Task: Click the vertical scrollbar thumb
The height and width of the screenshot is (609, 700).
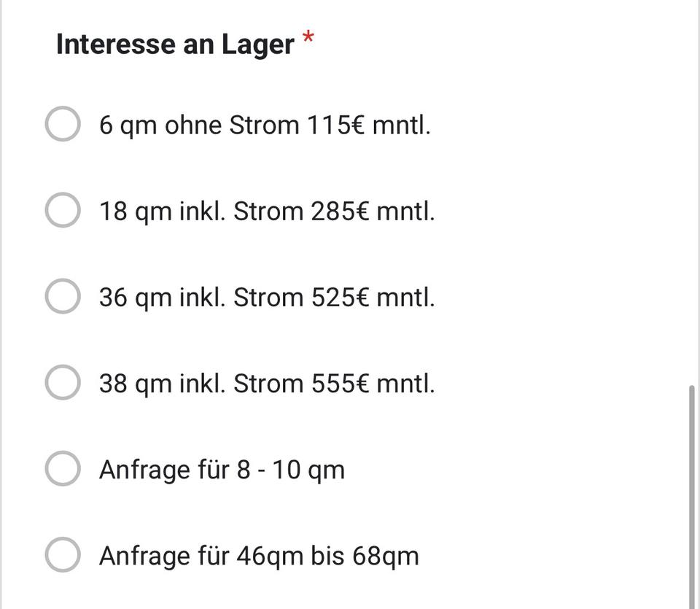Action: click(x=693, y=496)
